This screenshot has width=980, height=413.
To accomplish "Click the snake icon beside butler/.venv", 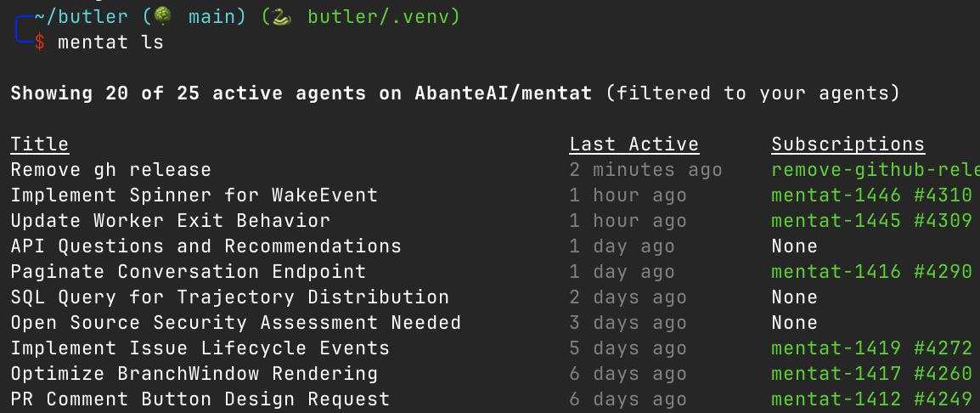I will [282, 16].
